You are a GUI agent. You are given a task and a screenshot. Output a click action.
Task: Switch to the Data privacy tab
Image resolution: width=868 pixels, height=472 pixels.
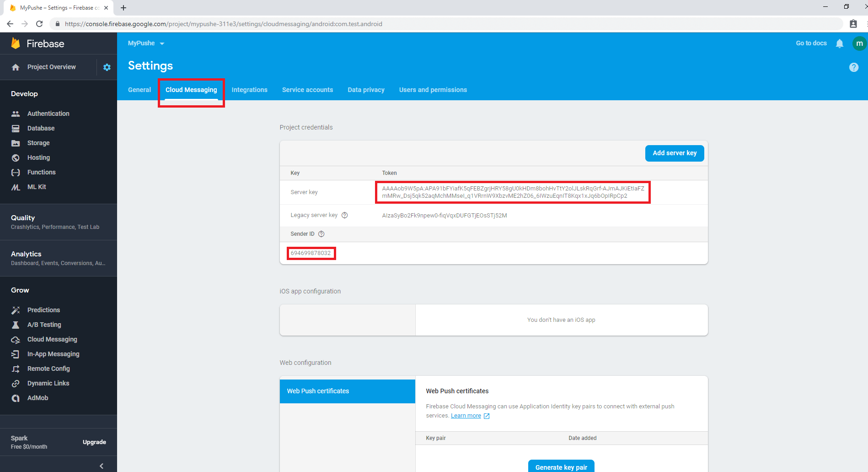366,90
